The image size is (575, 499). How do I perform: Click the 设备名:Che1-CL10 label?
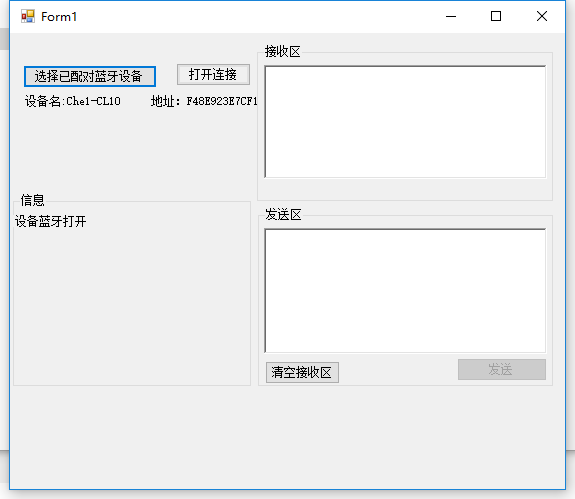73,101
